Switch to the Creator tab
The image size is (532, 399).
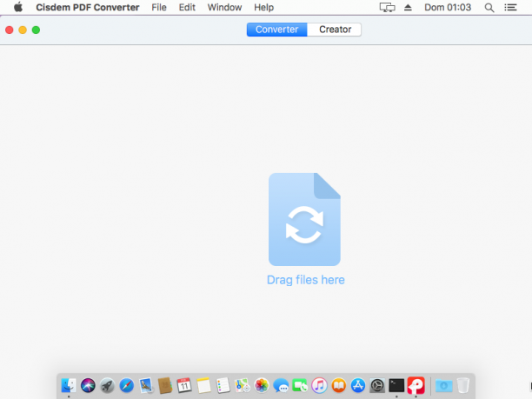(x=335, y=30)
